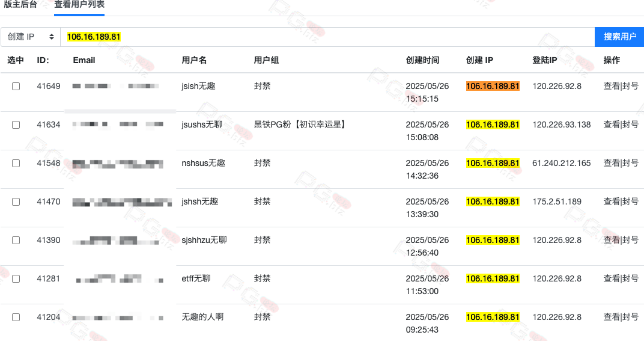Click 封号 for user jsushs无聊
The width and height of the screenshot is (644, 341).
click(x=630, y=124)
